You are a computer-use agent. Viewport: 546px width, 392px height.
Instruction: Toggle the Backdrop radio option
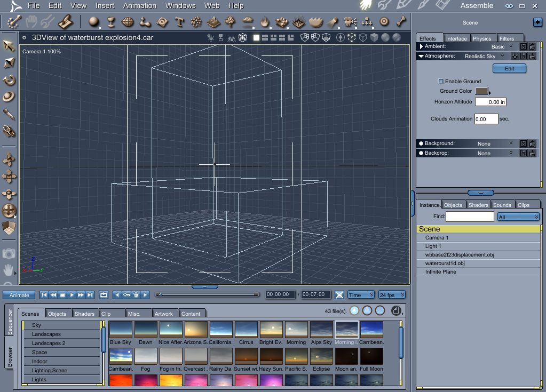click(x=421, y=153)
